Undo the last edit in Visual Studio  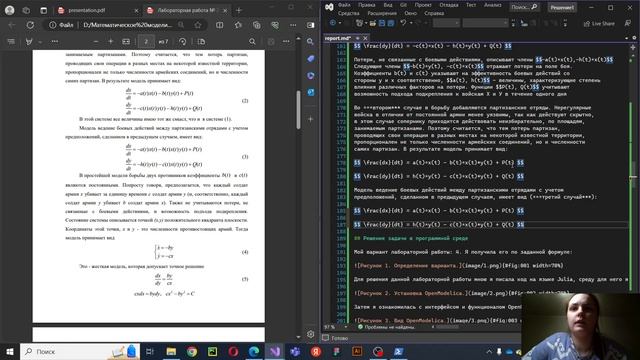(x=403, y=24)
